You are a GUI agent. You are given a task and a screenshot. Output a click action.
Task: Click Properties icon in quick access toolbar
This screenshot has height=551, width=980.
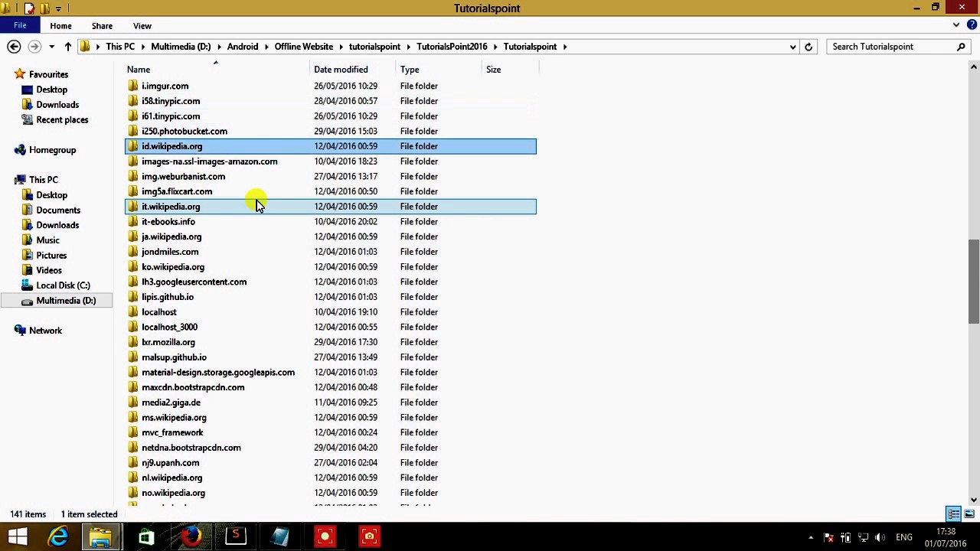29,8
